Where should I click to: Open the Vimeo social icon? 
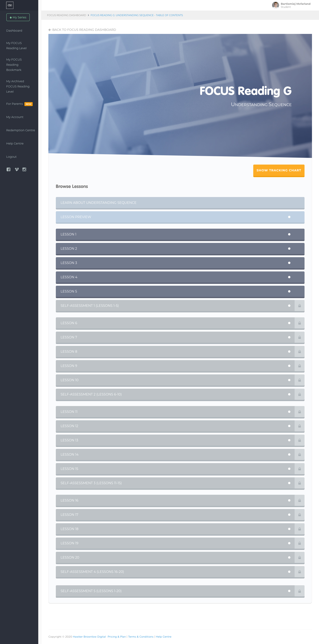[x=17, y=169]
